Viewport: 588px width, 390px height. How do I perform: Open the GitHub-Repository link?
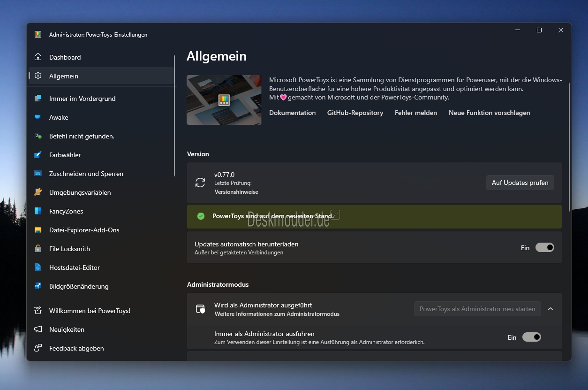pos(355,113)
